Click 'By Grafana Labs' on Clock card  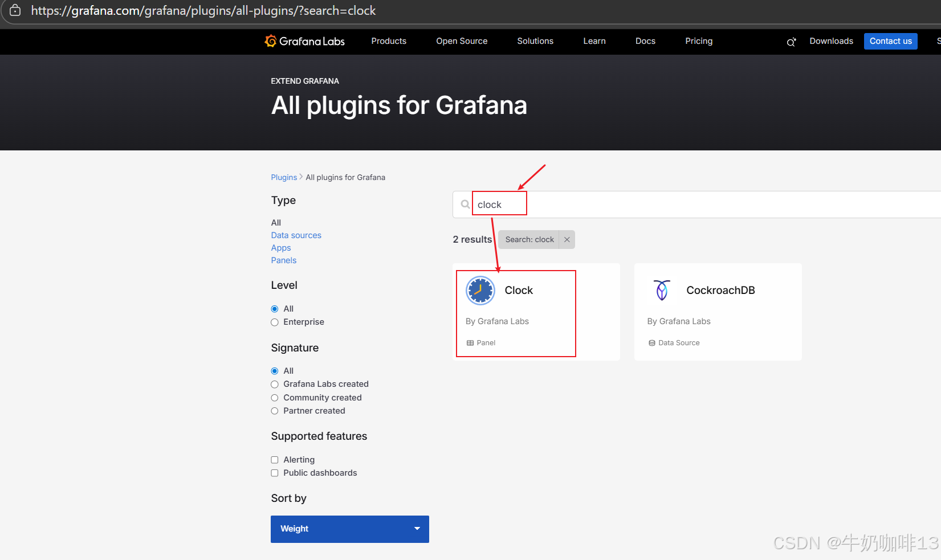point(497,321)
